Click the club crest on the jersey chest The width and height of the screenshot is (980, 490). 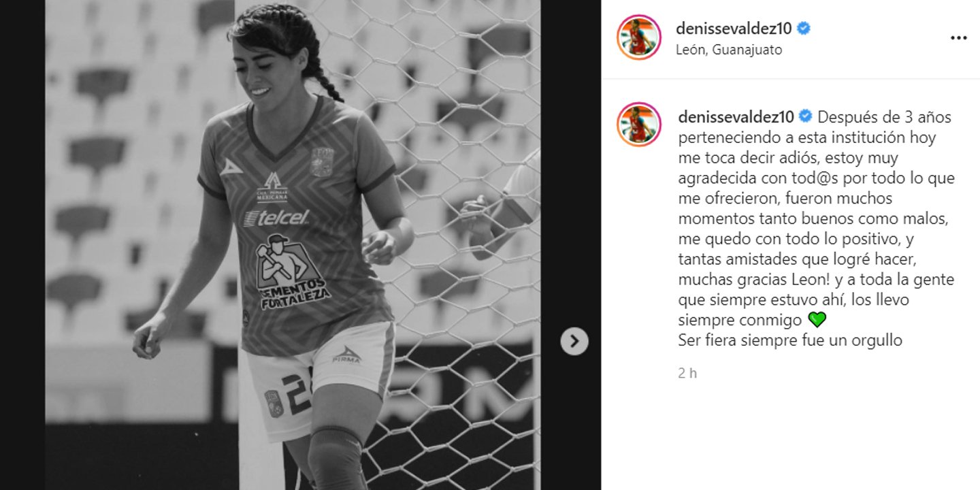(321, 163)
